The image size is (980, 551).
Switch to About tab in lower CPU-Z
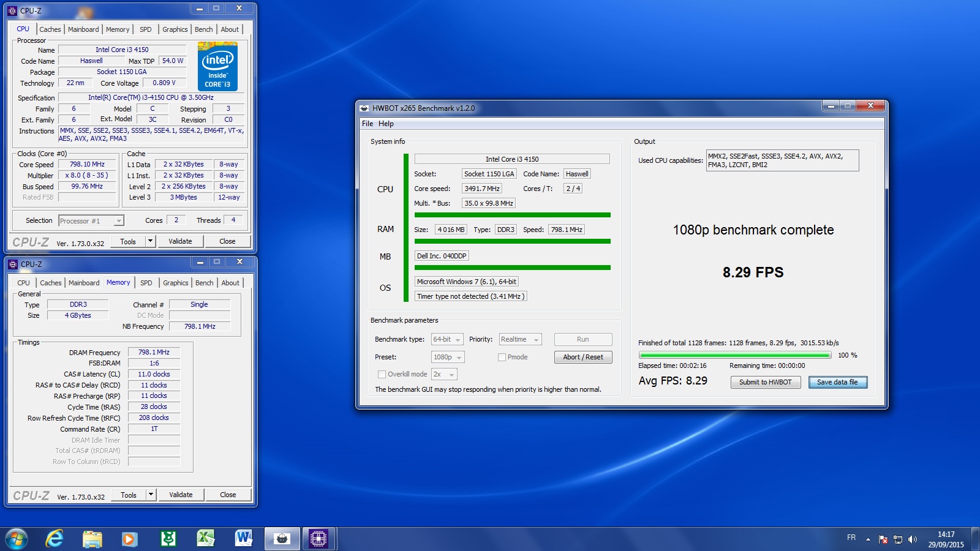231,283
